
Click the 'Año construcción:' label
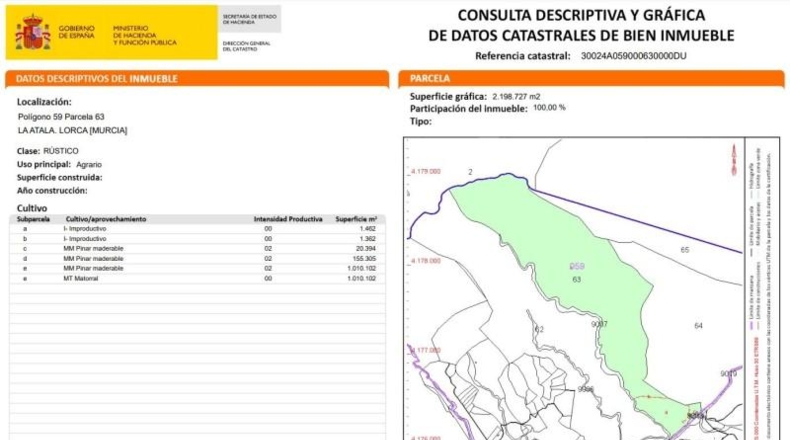52,191
